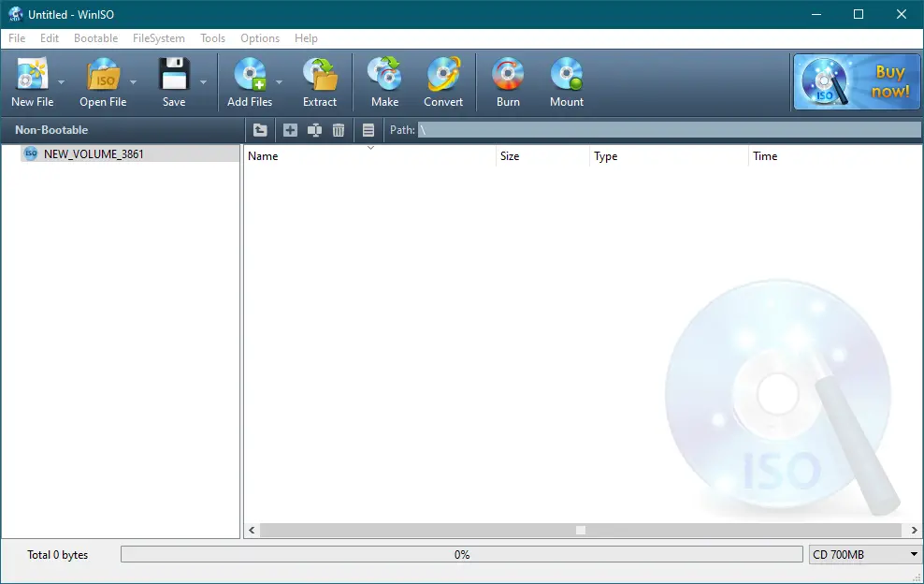Expand the Add Files dropdown arrow
The width and height of the screenshot is (924, 584).
[280, 82]
